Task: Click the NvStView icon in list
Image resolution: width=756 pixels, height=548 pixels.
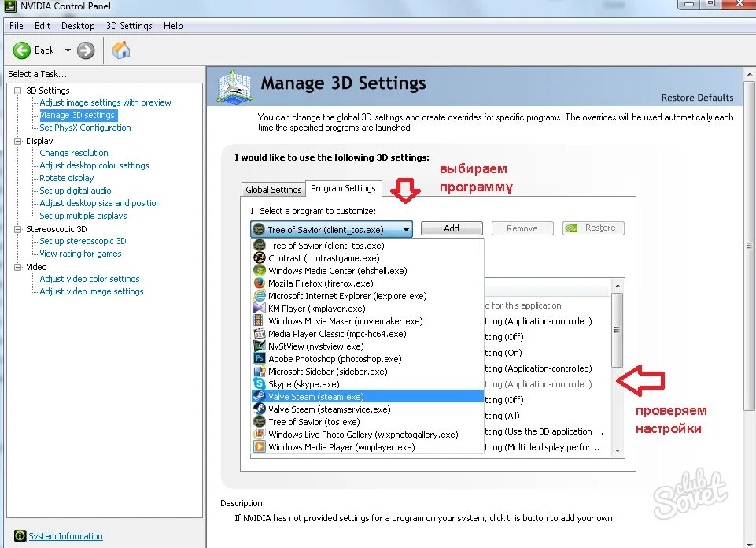Action: [260, 346]
